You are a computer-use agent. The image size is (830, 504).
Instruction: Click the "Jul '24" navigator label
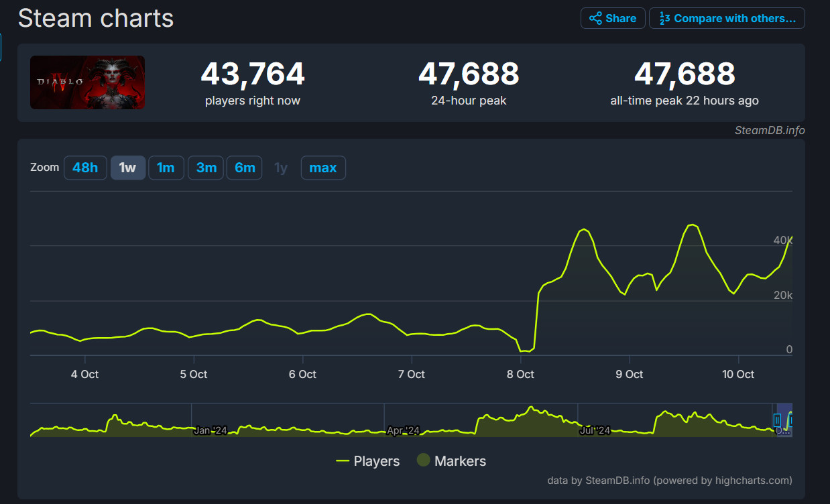point(595,430)
